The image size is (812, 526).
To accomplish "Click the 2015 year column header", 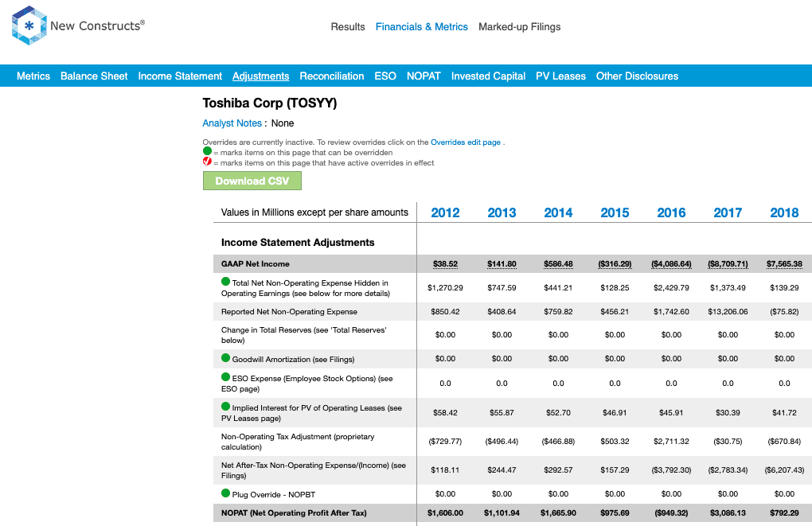I will pyautogui.click(x=615, y=212).
